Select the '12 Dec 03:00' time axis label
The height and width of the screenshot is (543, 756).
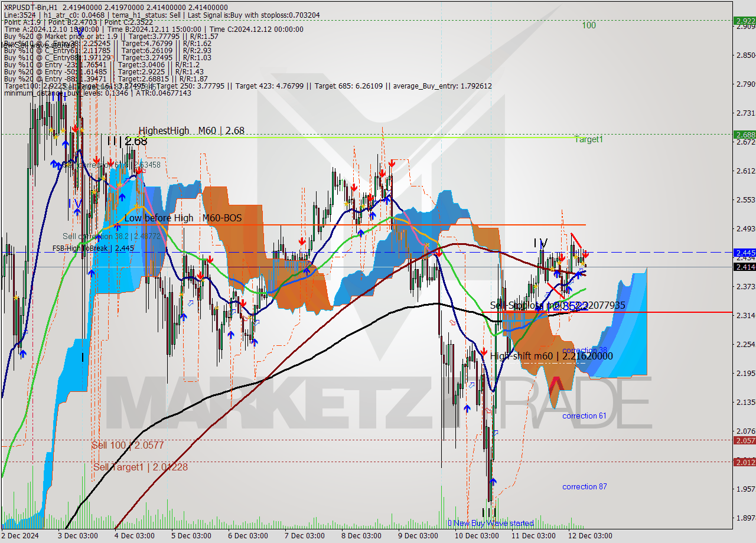pyautogui.click(x=590, y=536)
